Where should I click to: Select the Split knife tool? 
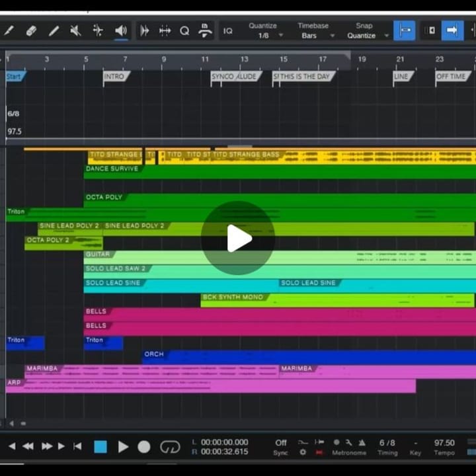(8, 30)
